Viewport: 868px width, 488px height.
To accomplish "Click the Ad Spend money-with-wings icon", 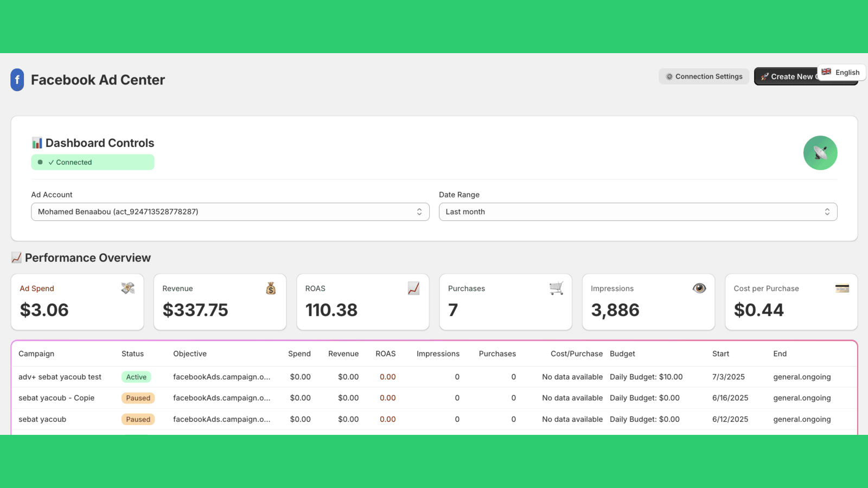I will tap(128, 288).
